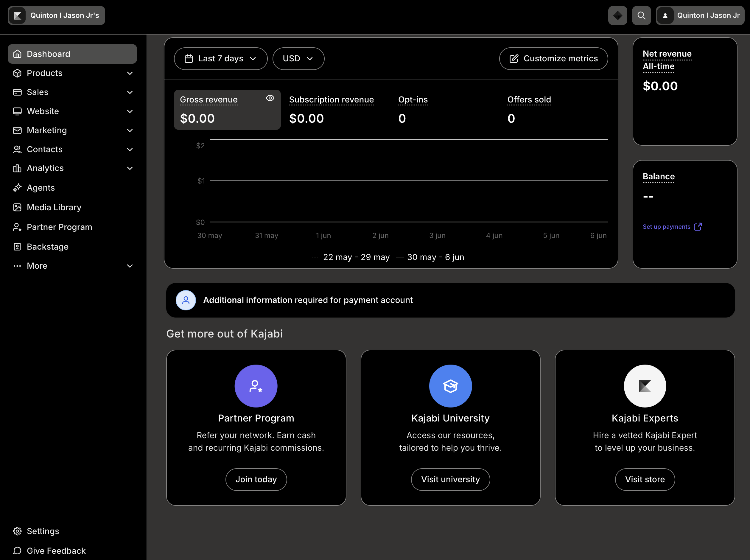This screenshot has width=750, height=560.
Task: Open the USD currency dropdown
Action: tap(298, 59)
